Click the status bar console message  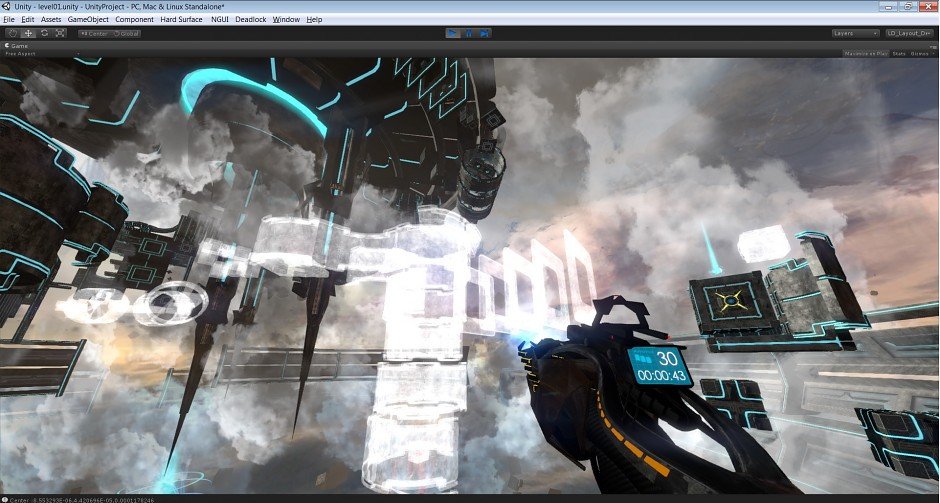coord(100,497)
